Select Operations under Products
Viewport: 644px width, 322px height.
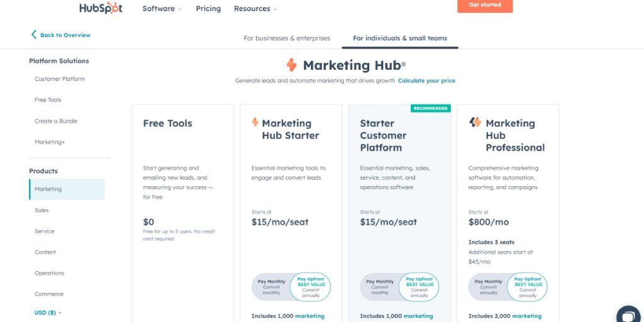click(49, 273)
